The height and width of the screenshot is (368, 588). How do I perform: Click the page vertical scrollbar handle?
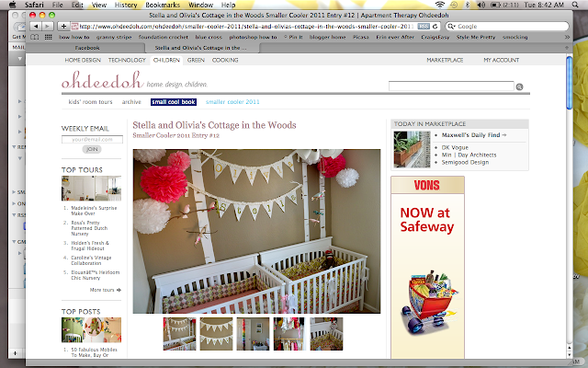pyautogui.click(x=570, y=83)
